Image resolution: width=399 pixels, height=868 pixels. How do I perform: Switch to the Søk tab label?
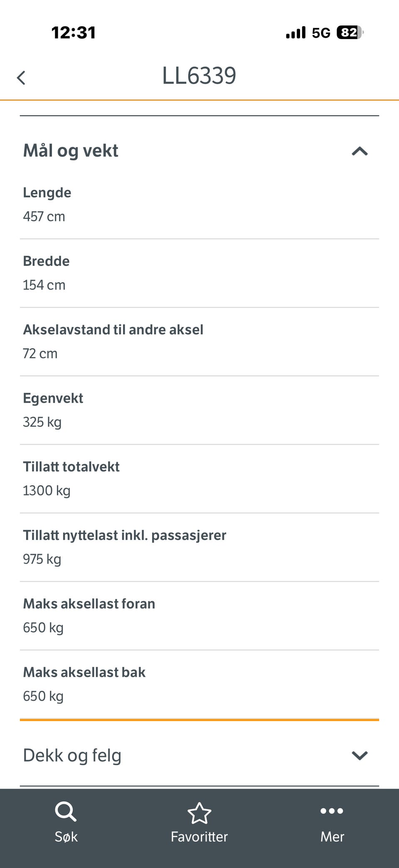point(66,837)
